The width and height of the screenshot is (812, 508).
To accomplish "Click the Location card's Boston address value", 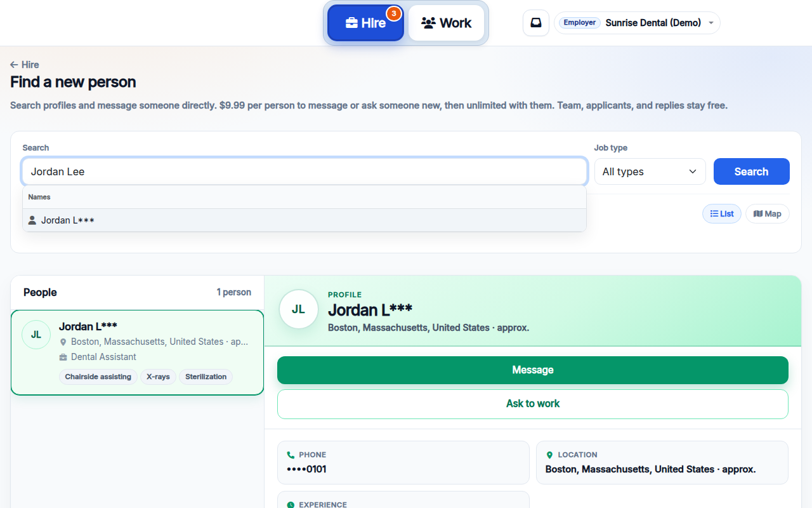I will click(650, 469).
